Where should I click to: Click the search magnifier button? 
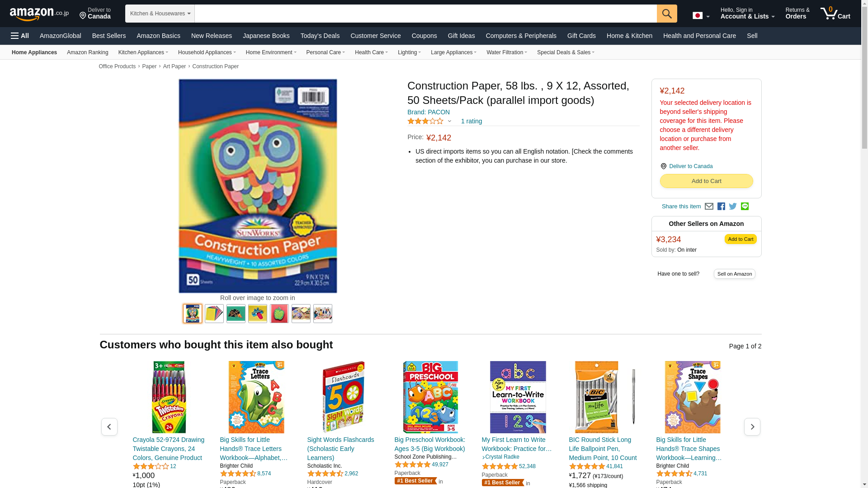[x=667, y=14]
